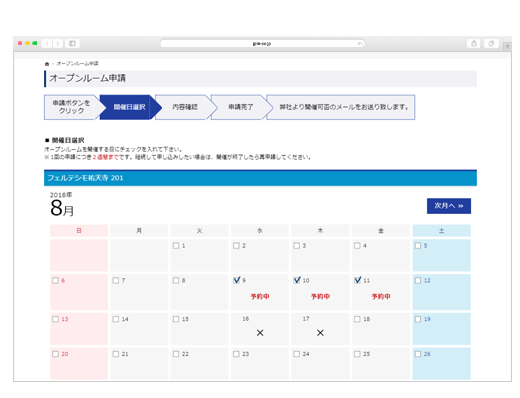Check the August 25 checkbox
This screenshot has height=398, width=520.
click(357, 354)
